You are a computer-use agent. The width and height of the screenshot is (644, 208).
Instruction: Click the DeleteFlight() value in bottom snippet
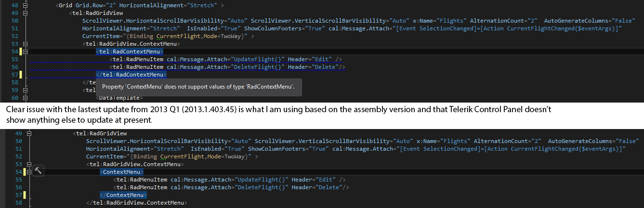262,187
